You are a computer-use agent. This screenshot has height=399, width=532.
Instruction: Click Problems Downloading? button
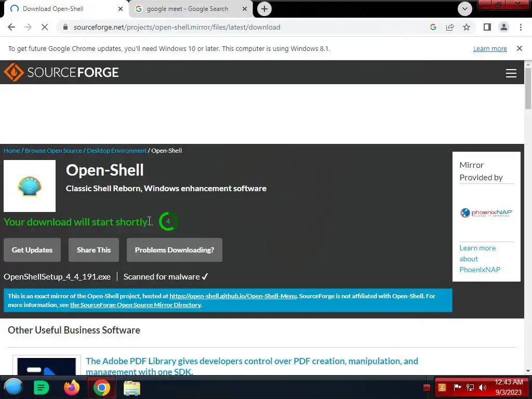(x=175, y=250)
